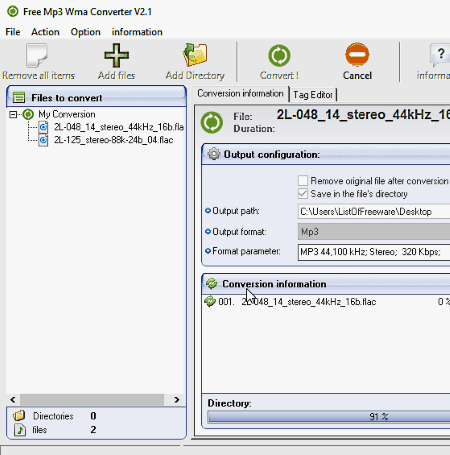The image size is (450, 455).
Task: Click the green My Conversion node icon
Action: [28, 114]
